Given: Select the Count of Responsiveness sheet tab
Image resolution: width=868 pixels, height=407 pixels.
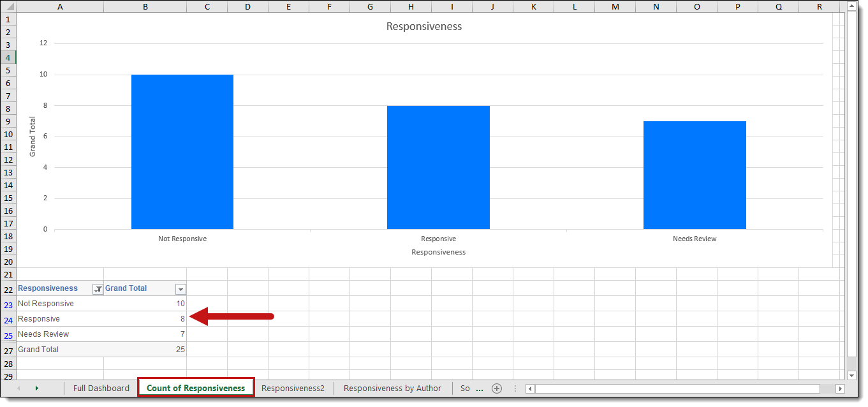Looking at the screenshot, I should [196, 388].
